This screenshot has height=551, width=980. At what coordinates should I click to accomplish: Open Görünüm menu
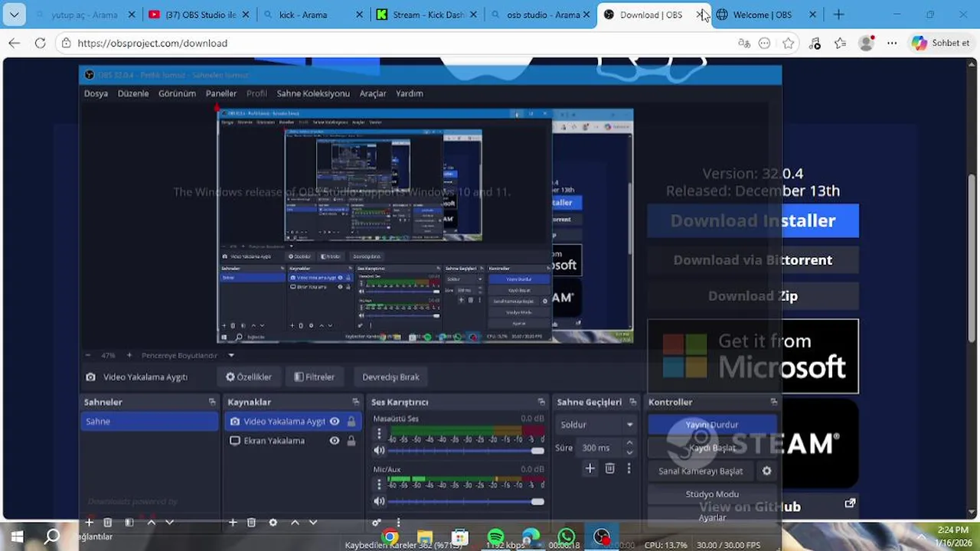click(x=177, y=93)
